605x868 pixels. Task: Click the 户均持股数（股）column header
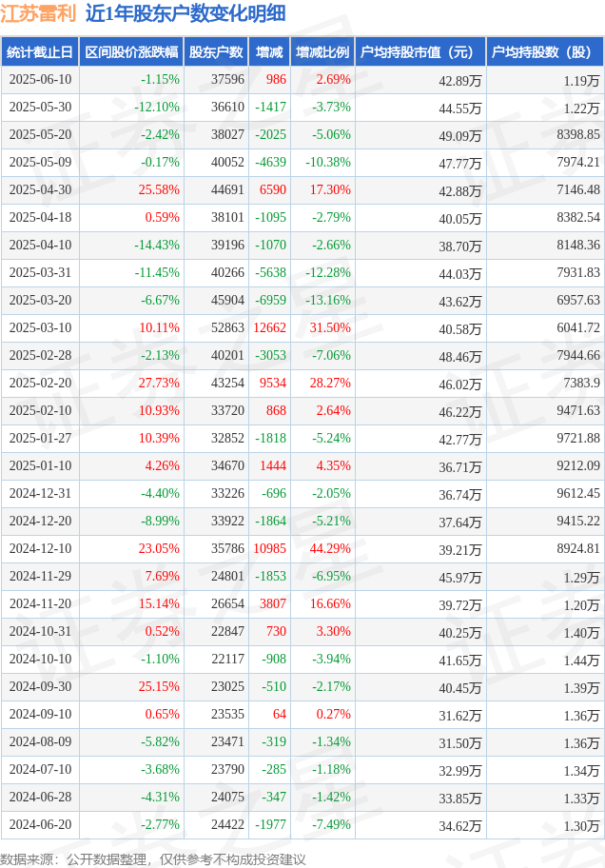[x=545, y=52]
